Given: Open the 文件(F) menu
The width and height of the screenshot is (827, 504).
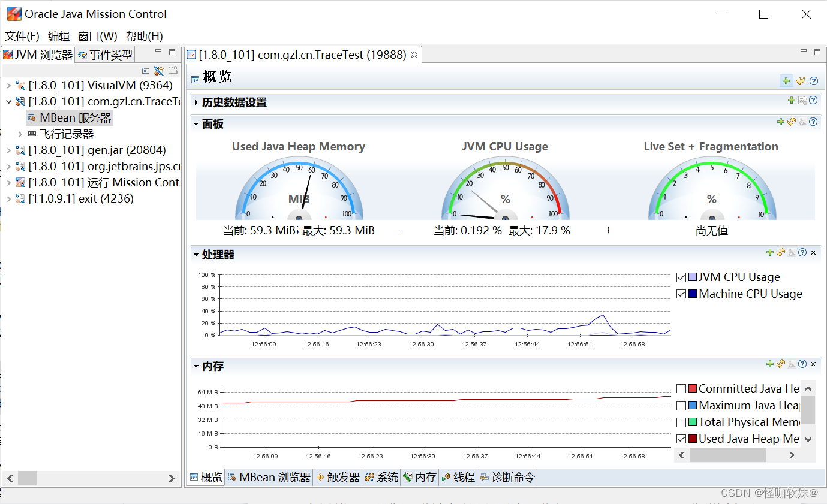Looking at the screenshot, I should coord(22,36).
